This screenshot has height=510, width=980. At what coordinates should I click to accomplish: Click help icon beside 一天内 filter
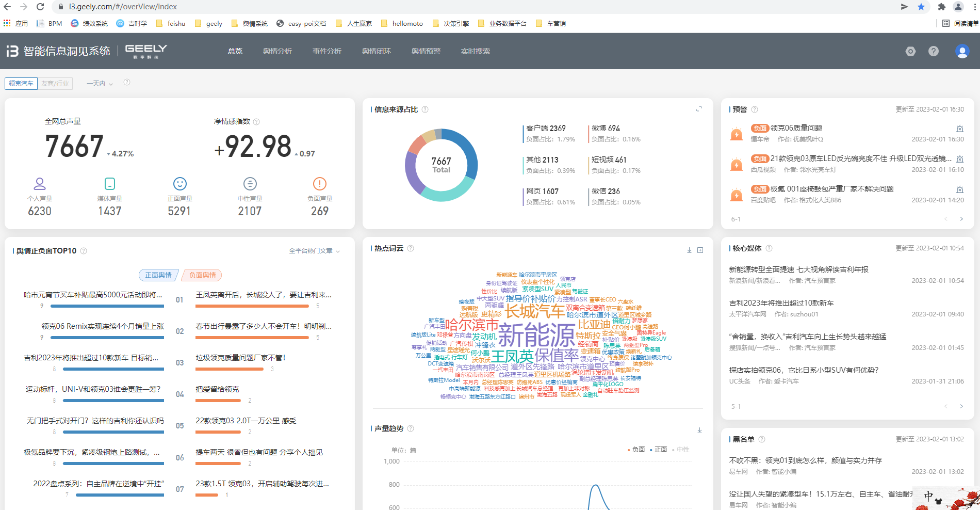coord(127,82)
